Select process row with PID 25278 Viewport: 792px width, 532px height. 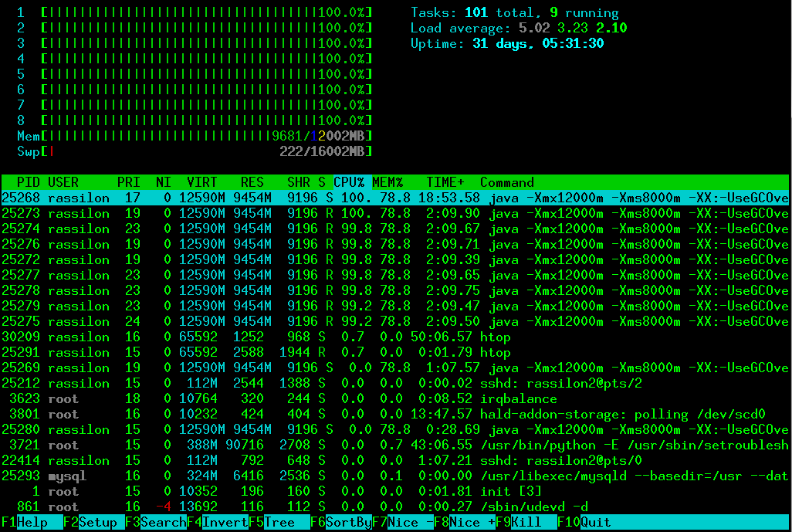click(x=395, y=290)
